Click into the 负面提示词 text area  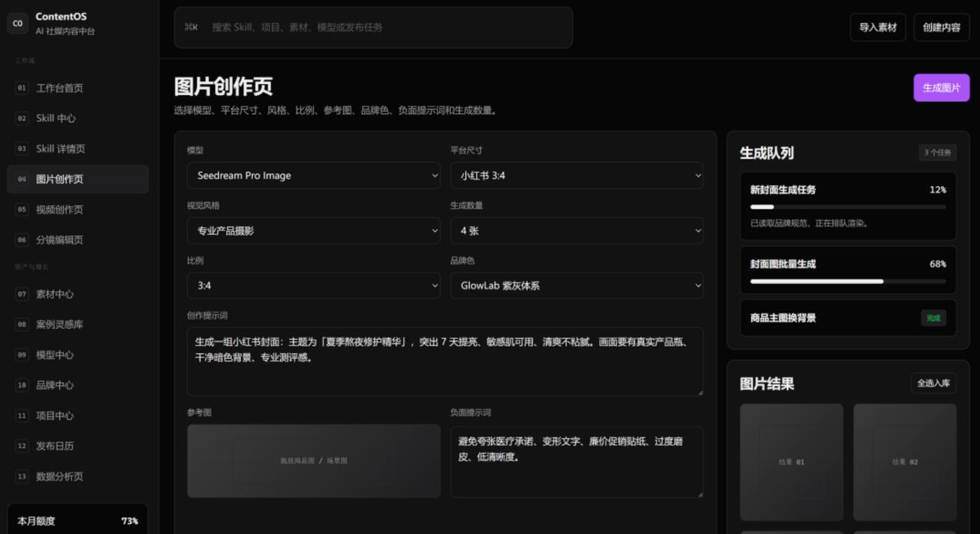[x=577, y=462]
